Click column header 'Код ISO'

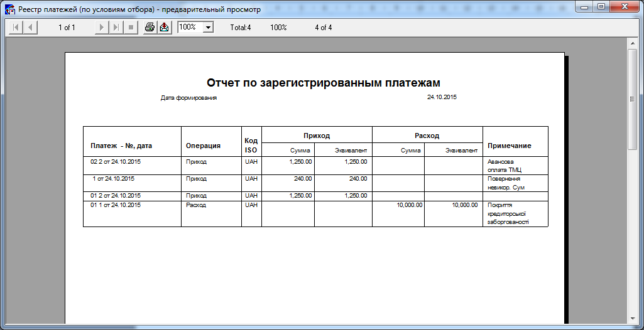[x=251, y=145]
